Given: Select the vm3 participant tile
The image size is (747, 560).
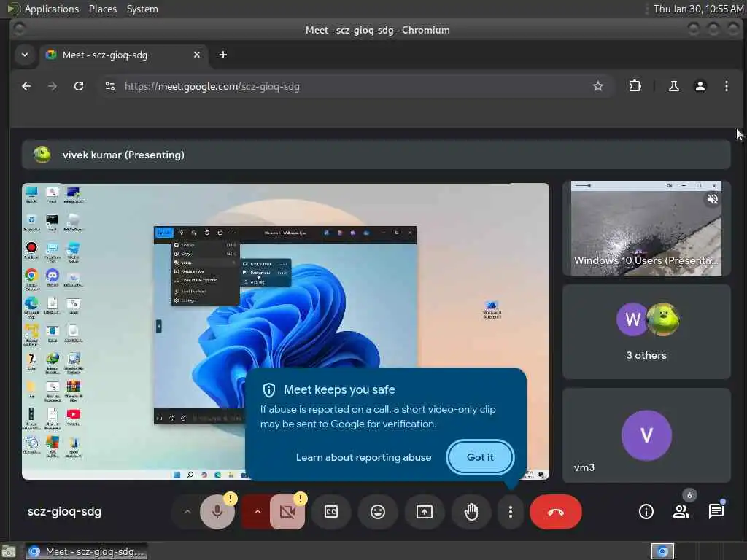Looking at the screenshot, I should [x=646, y=435].
